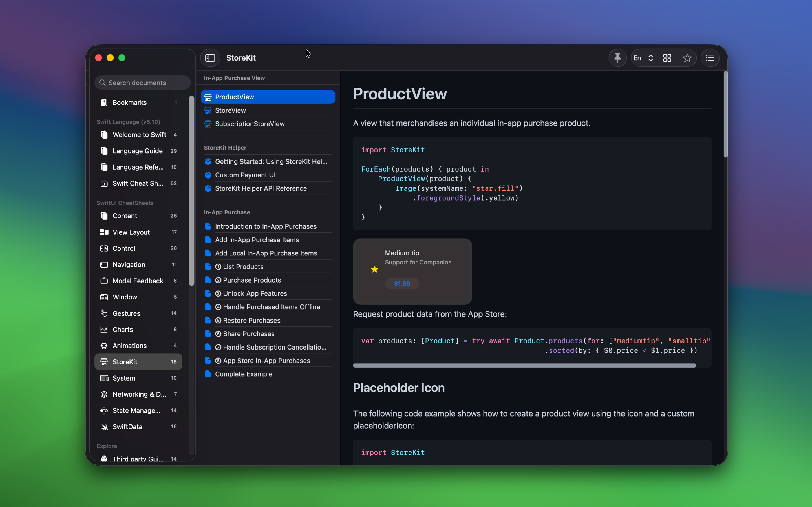Click the $1.99 price button
The height and width of the screenshot is (507, 812).
pos(402,283)
